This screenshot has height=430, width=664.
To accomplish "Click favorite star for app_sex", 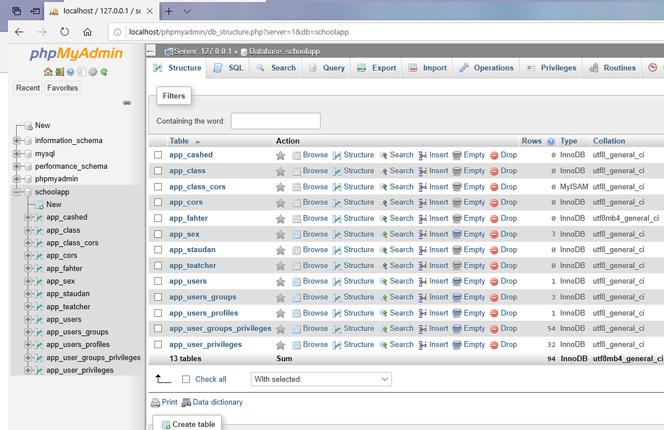I will tap(280, 235).
